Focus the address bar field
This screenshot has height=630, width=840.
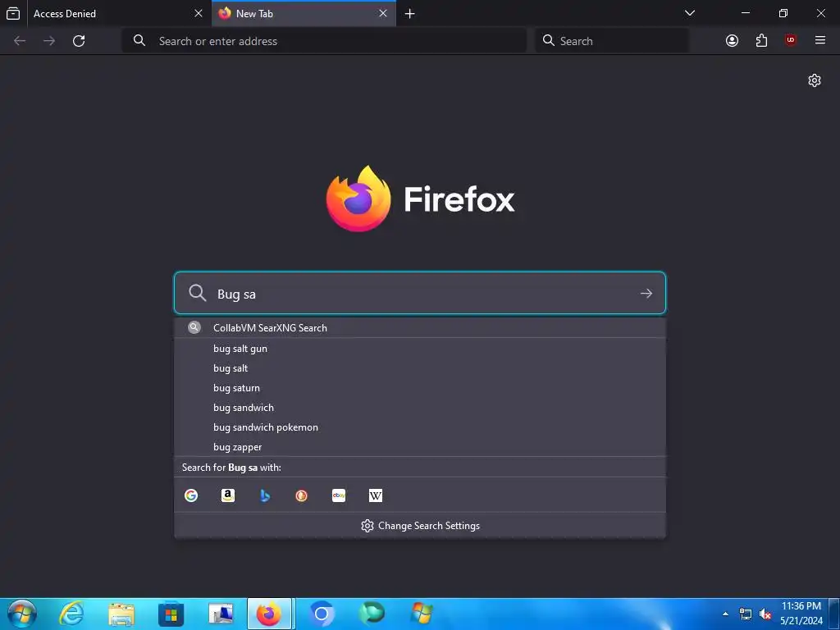324,41
